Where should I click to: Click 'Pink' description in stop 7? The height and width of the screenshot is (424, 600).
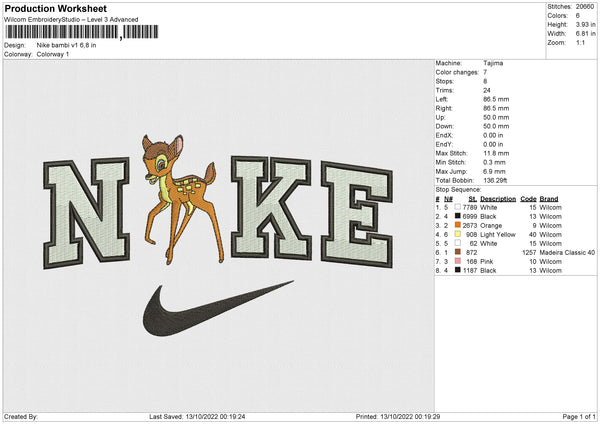tap(487, 262)
